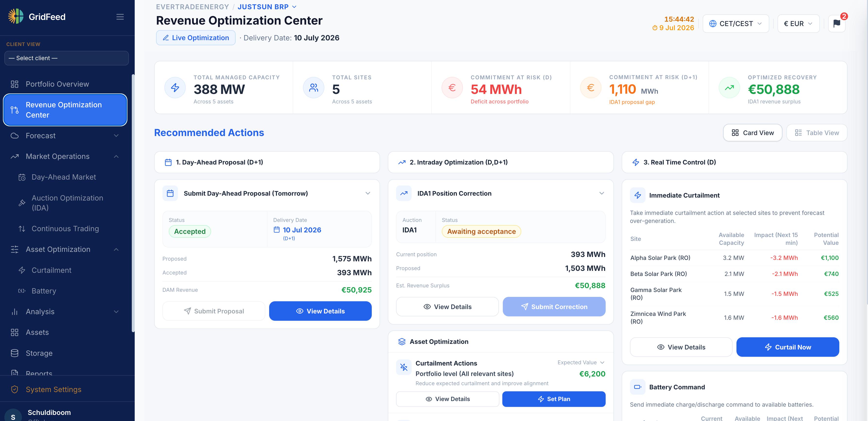The width and height of the screenshot is (868, 421).
Task: Collapse the IDA1 Position Correction card chevron
Action: [602, 193]
